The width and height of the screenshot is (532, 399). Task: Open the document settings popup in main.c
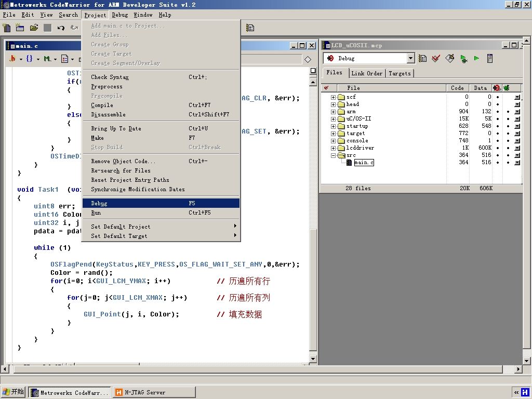coord(67,59)
